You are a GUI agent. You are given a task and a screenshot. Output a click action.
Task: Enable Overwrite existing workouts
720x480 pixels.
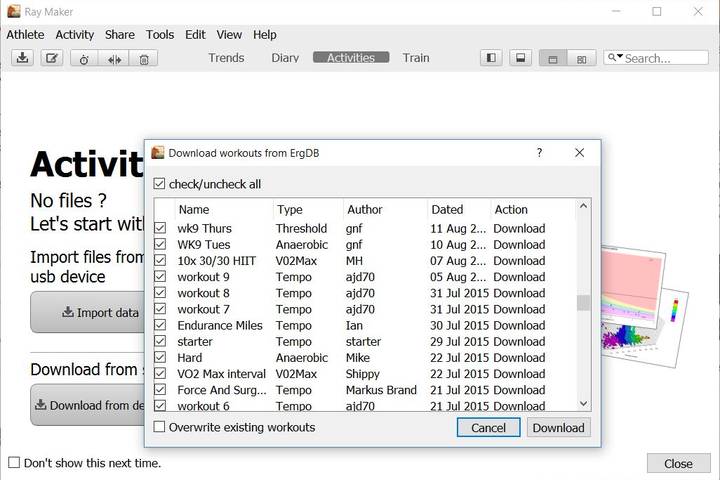(159, 427)
